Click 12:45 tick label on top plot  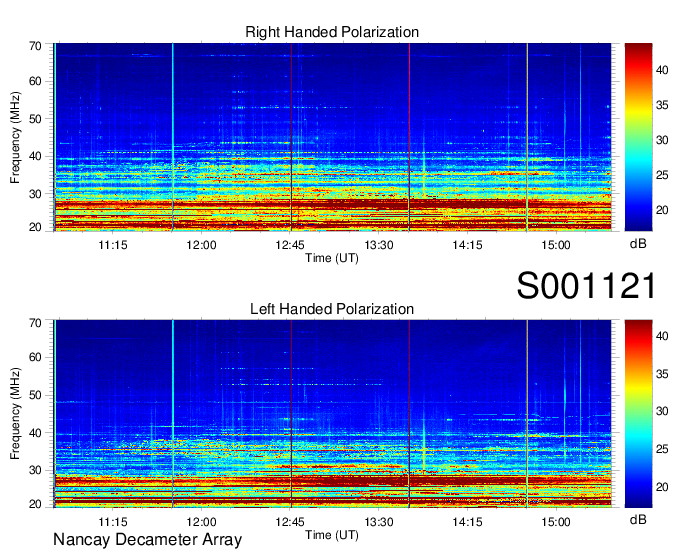[290, 245]
